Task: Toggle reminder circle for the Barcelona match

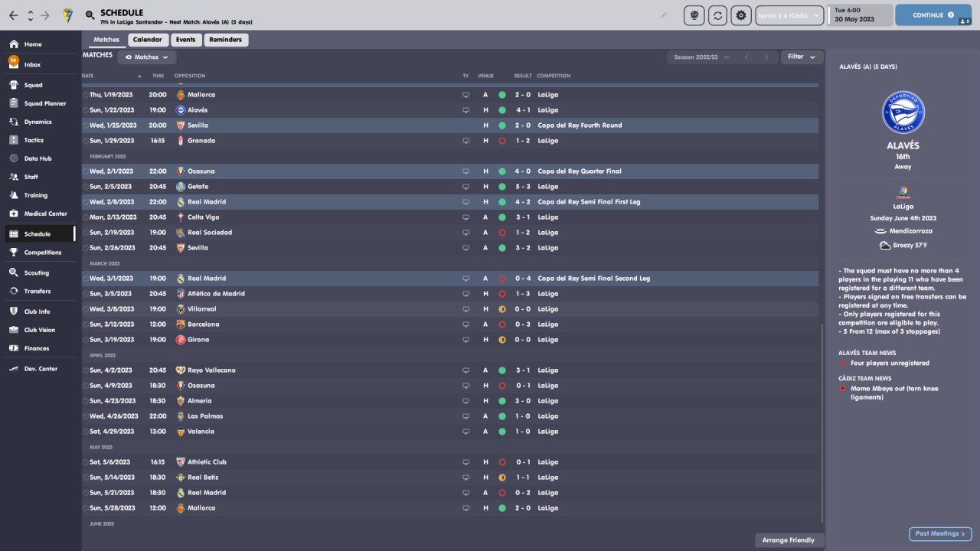Action: click(85, 324)
